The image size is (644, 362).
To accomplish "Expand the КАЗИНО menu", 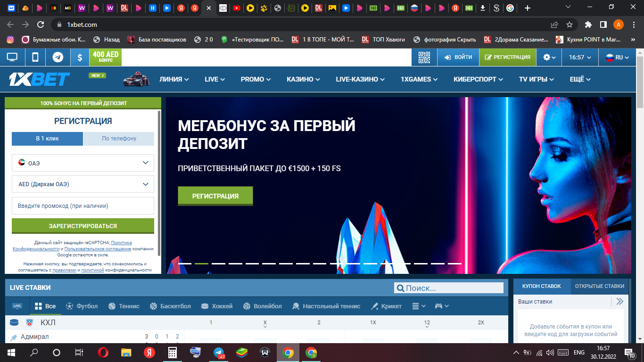I will (x=303, y=79).
